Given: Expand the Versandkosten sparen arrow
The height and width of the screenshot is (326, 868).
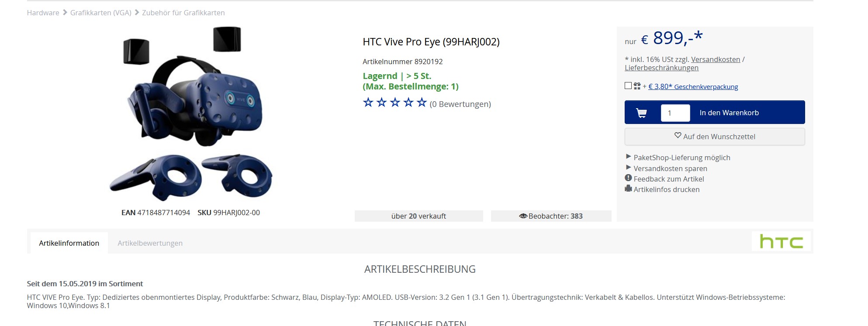Looking at the screenshot, I should (628, 168).
